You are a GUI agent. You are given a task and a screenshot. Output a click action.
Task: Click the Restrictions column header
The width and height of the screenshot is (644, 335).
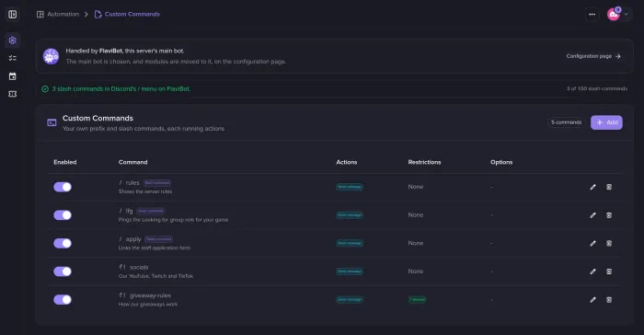(x=424, y=162)
